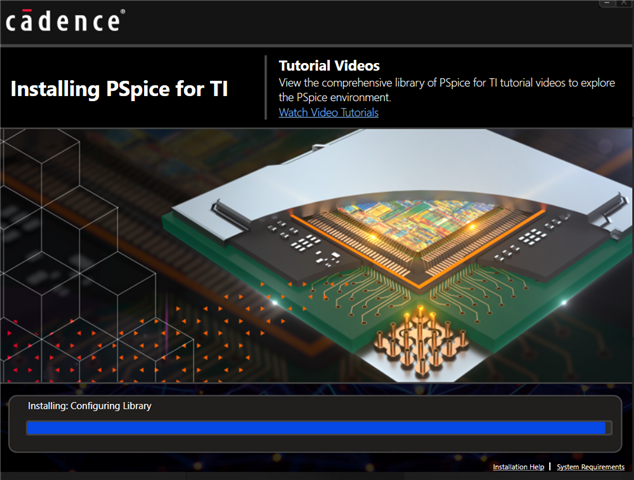Click the 'Installing PSpice for TI' heading
This screenshot has width=634, height=480.
pyautogui.click(x=119, y=89)
